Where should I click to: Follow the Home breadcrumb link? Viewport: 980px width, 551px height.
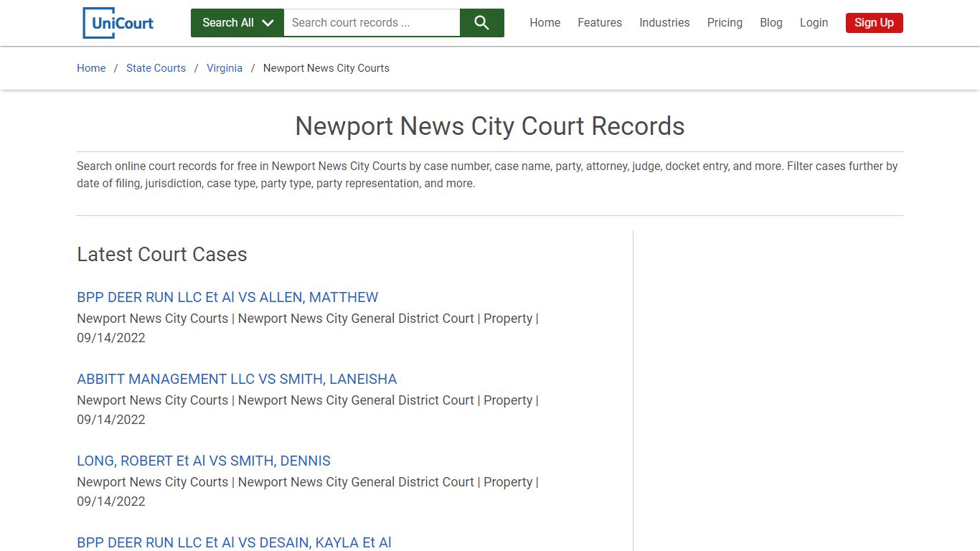pyautogui.click(x=91, y=68)
